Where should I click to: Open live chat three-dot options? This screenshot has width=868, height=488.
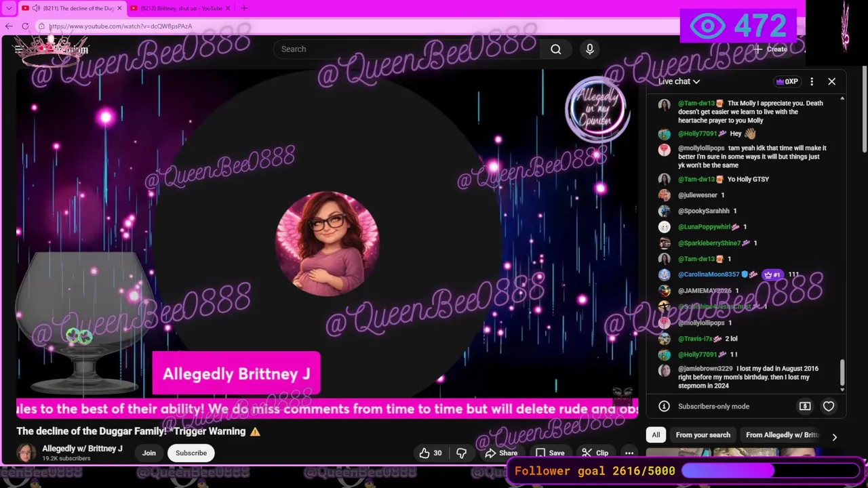pyautogui.click(x=812, y=81)
